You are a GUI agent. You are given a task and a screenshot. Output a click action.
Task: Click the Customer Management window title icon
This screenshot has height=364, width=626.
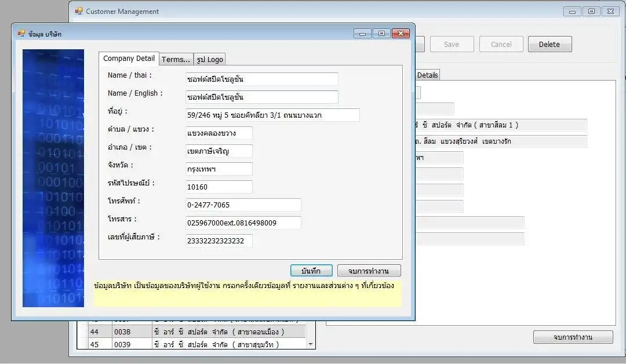point(79,11)
